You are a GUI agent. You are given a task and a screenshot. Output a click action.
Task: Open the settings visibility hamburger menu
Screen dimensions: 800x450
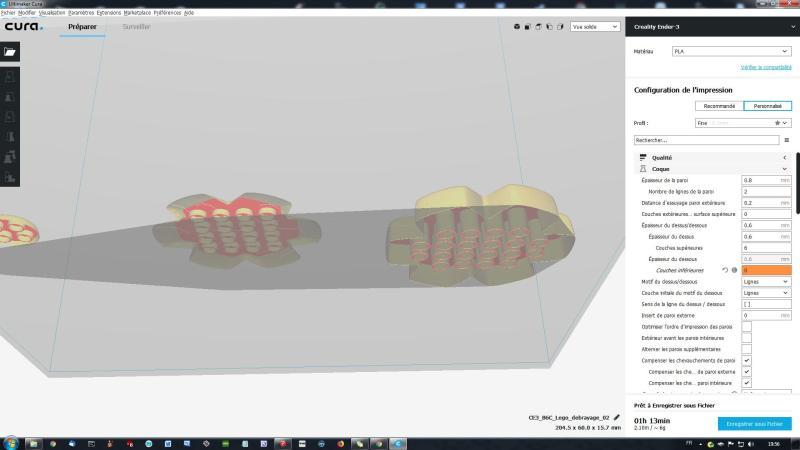(x=786, y=140)
